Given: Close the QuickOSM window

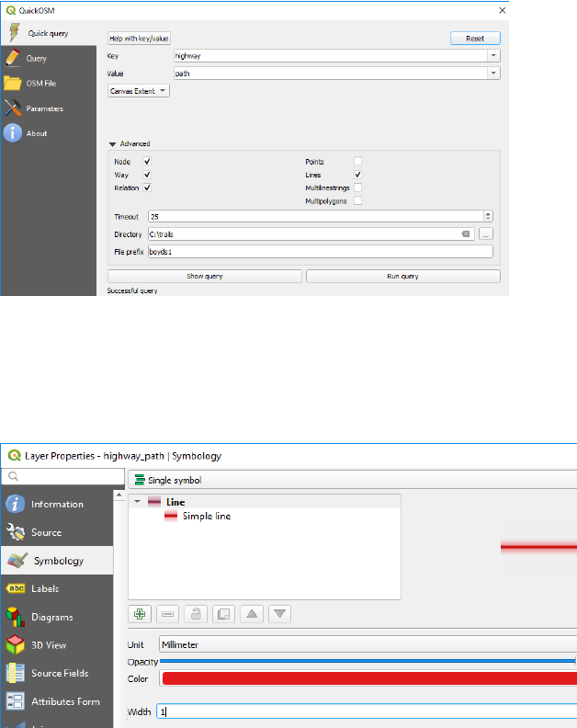Looking at the screenshot, I should coord(502,10).
